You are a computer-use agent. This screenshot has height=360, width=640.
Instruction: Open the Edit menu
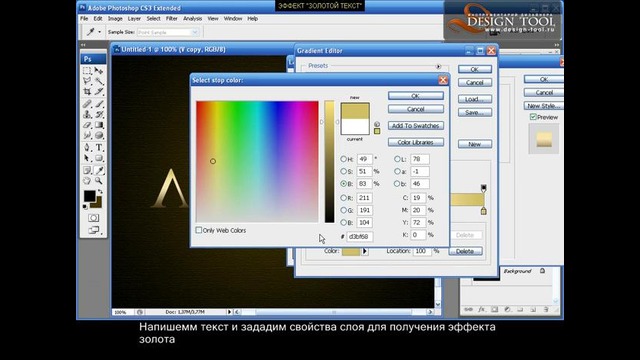pos(98,19)
